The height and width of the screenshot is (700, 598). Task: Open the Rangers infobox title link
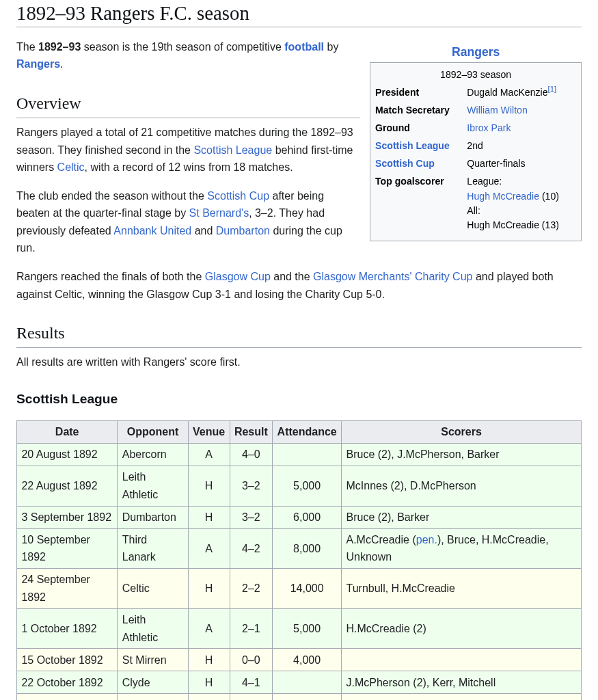click(x=475, y=52)
